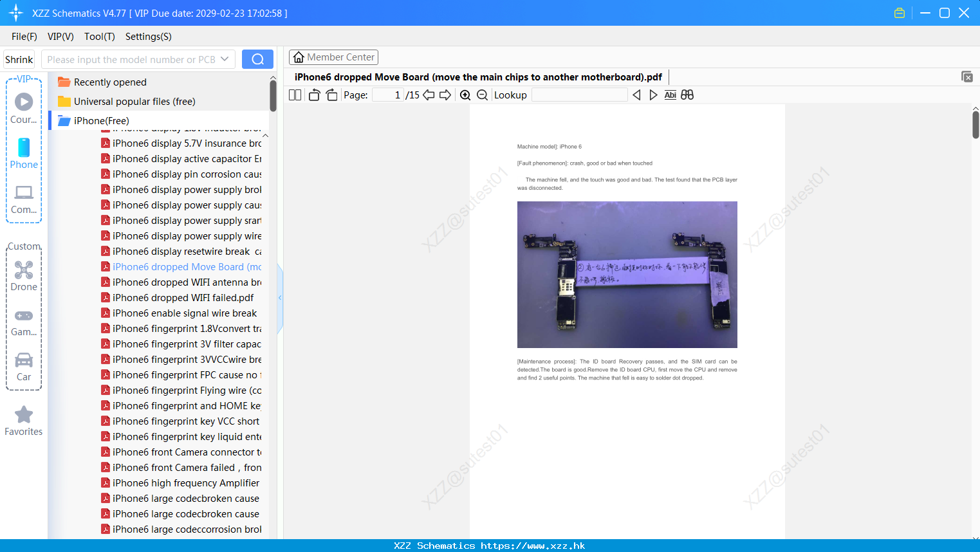980x552 pixels.
Task: Open iPhone6 display resetwire break file
Action: 181,251
